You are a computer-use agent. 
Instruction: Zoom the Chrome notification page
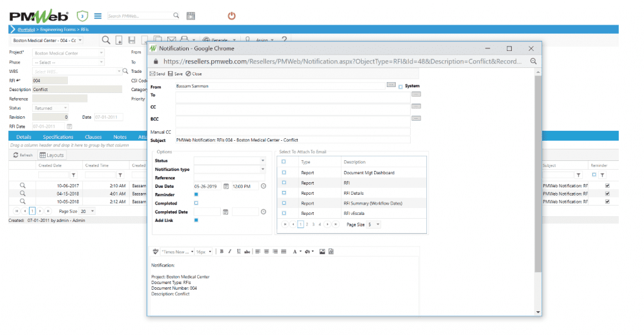(x=533, y=61)
